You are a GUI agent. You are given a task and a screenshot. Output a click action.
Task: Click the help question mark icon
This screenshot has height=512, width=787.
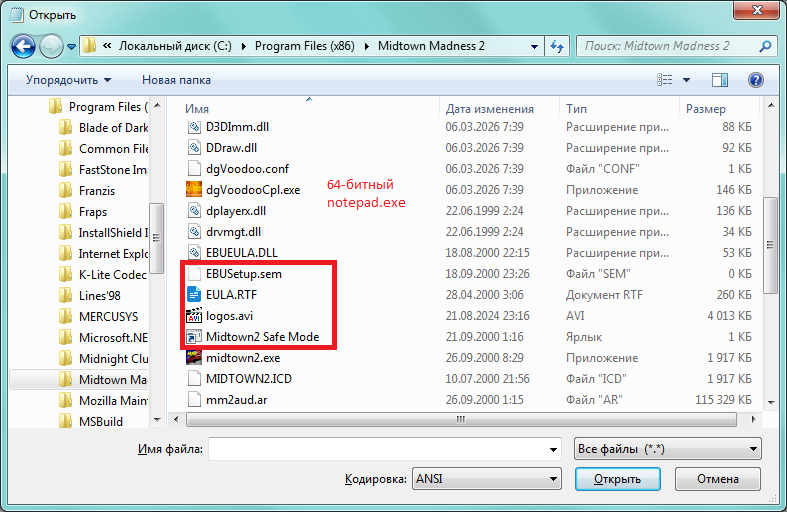755,80
